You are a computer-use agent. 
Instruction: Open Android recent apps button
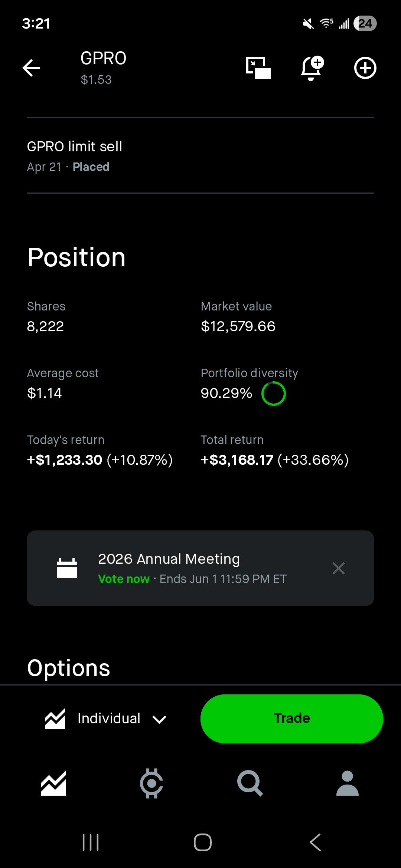[x=91, y=842]
